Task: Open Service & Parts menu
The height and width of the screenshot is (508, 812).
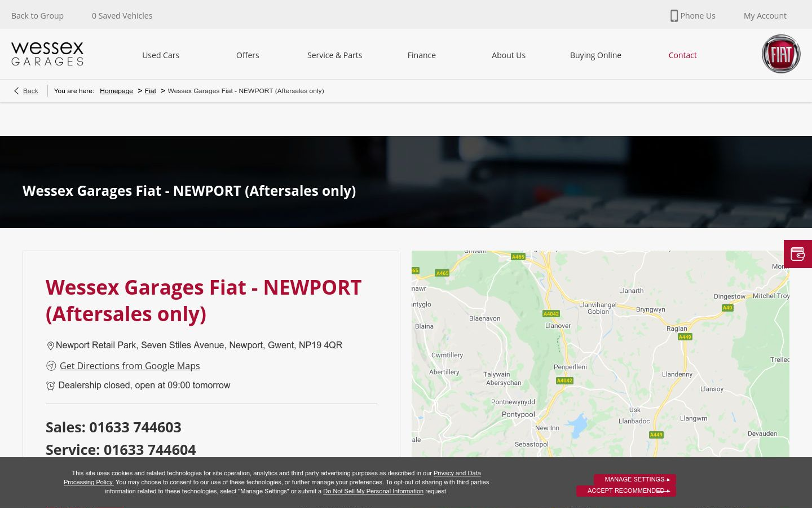Action: (334, 55)
